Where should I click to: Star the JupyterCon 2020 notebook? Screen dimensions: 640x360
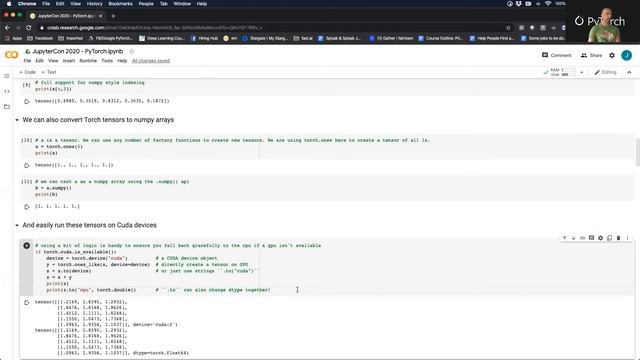(x=131, y=51)
